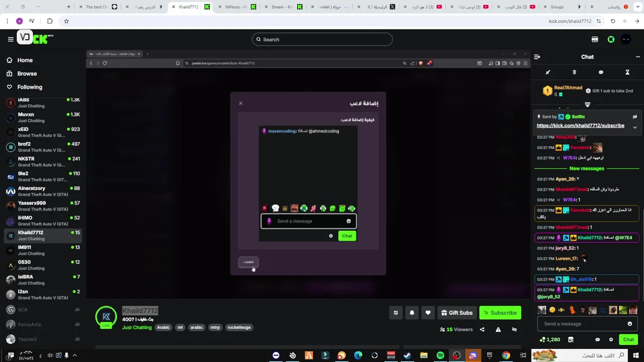
Task: Click the Subscribe button
Action: [500, 313]
